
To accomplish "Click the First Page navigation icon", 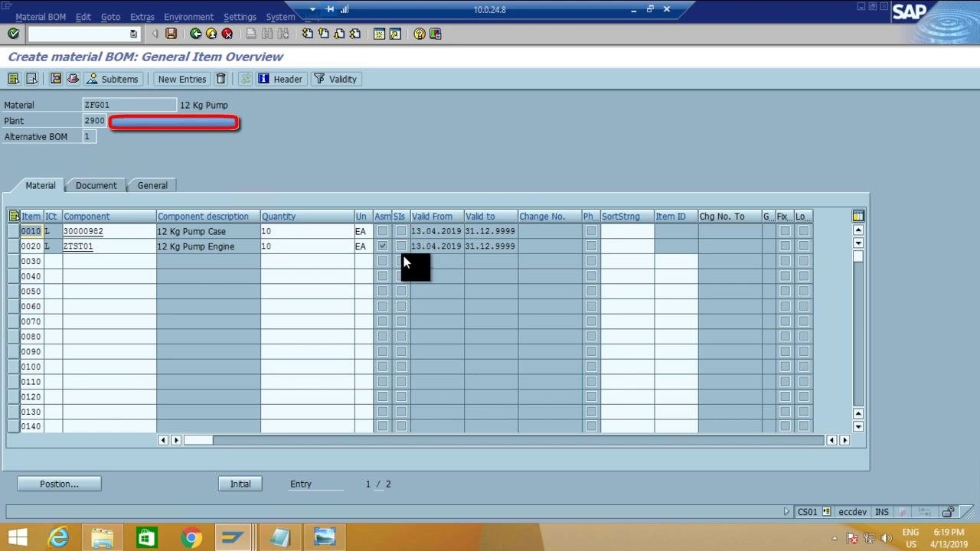I will 307,34.
